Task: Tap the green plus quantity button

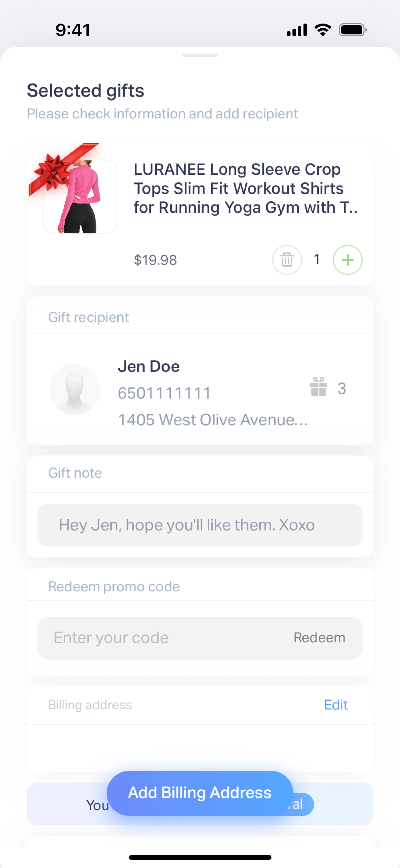Action: [347, 260]
